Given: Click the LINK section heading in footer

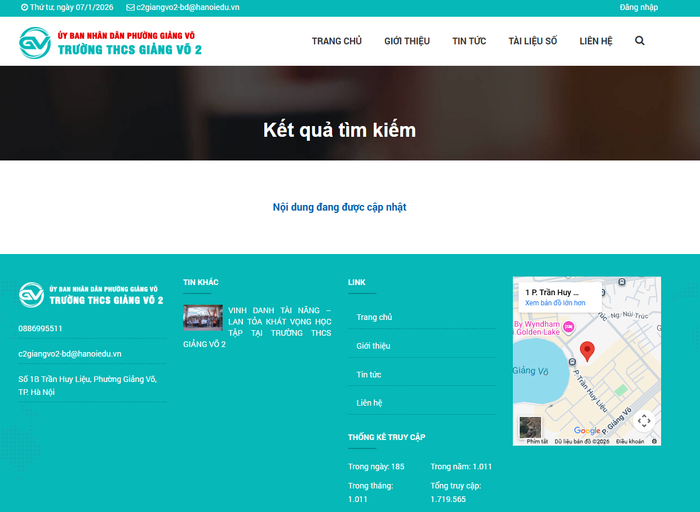Looking at the screenshot, I should click(x=357, y=282).
